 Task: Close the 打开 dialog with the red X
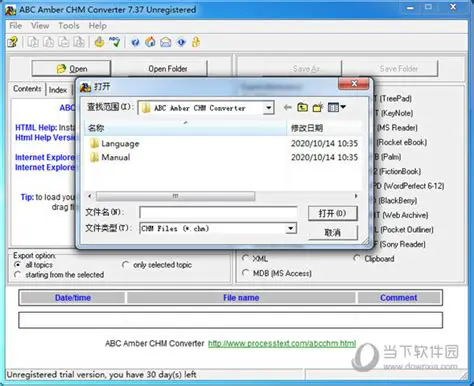tap(354, 84)
